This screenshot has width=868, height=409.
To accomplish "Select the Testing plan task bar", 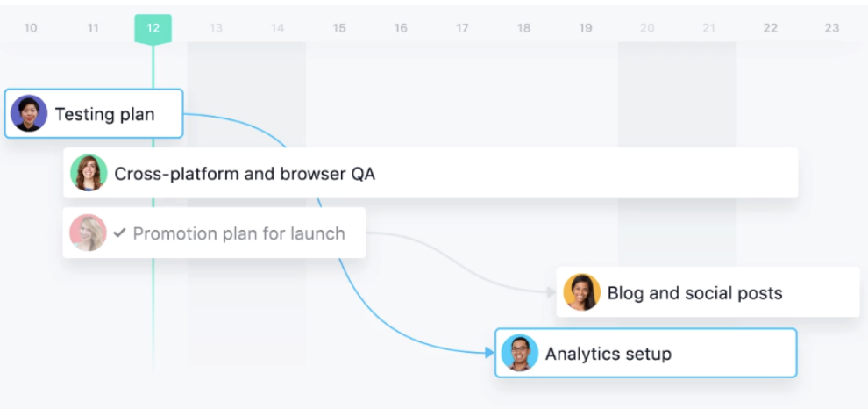I will [x=94, y=113].
